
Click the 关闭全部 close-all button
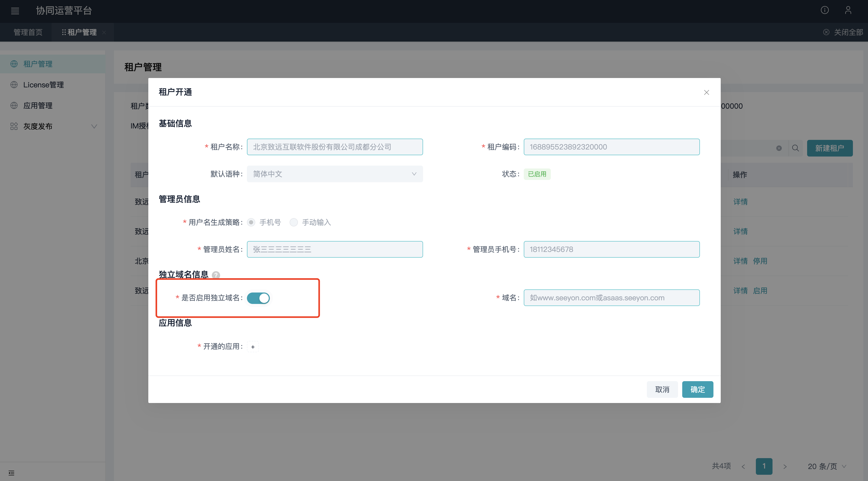point(843,32)
